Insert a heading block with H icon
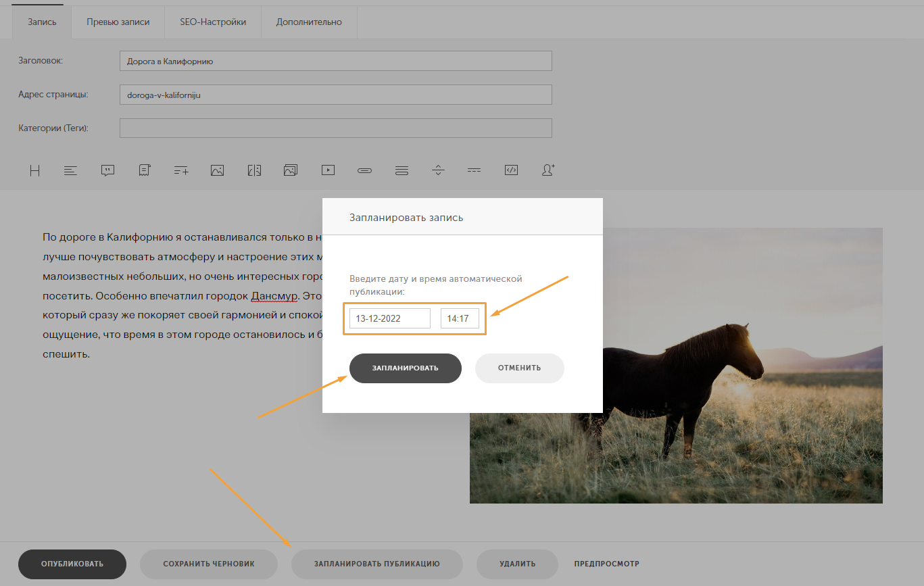924x586 pixels. pyautogui.click(x=35, y=170)
